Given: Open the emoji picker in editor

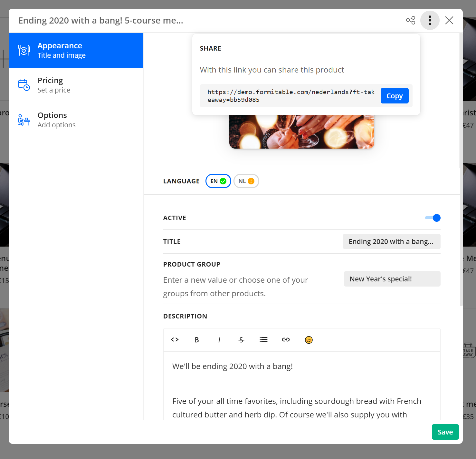Looking at the screenshot, I should click(x=309, y=340).
